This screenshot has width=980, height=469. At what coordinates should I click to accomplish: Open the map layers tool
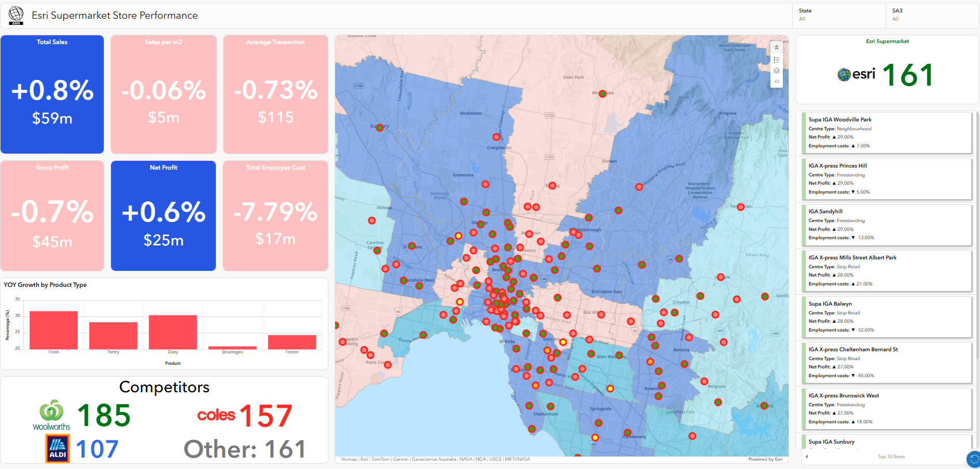[x=777, y=71]
